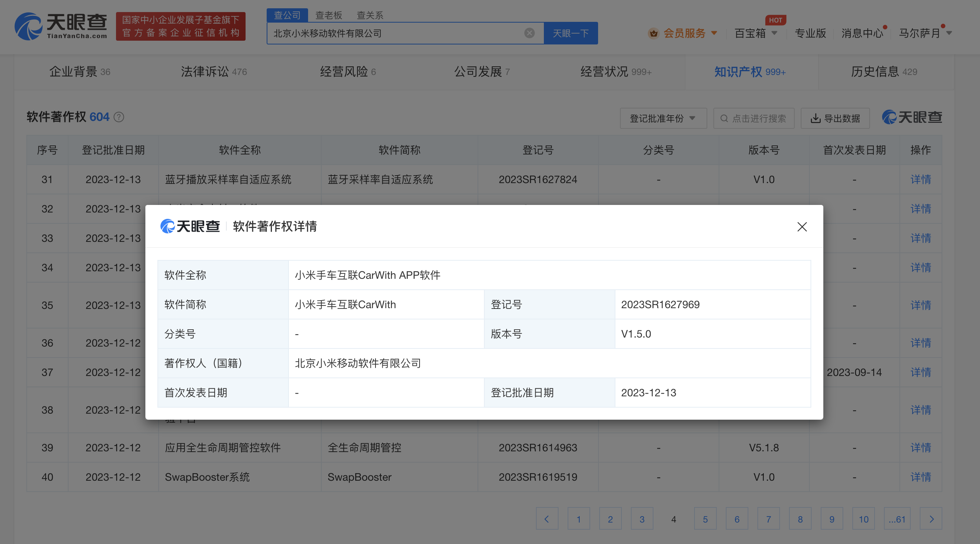The image size is (980, 544).
Task: Switch to 查关系 search tab
Action: click(x=370, y=15)
